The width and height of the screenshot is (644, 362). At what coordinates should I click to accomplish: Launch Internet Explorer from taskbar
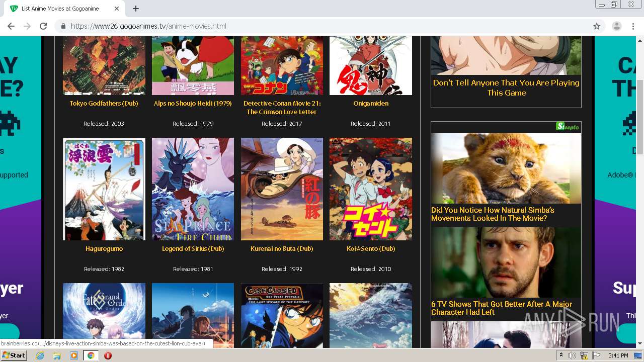coord(40,355)
